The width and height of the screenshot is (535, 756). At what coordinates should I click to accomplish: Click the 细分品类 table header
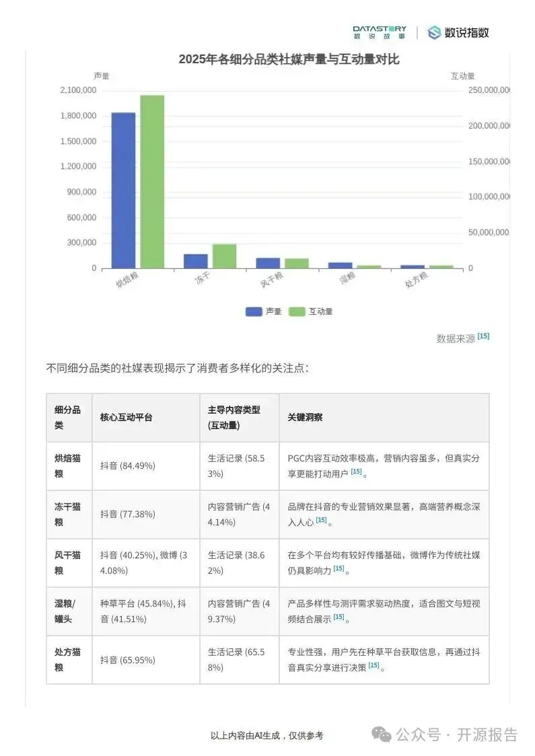coord(69,418)
